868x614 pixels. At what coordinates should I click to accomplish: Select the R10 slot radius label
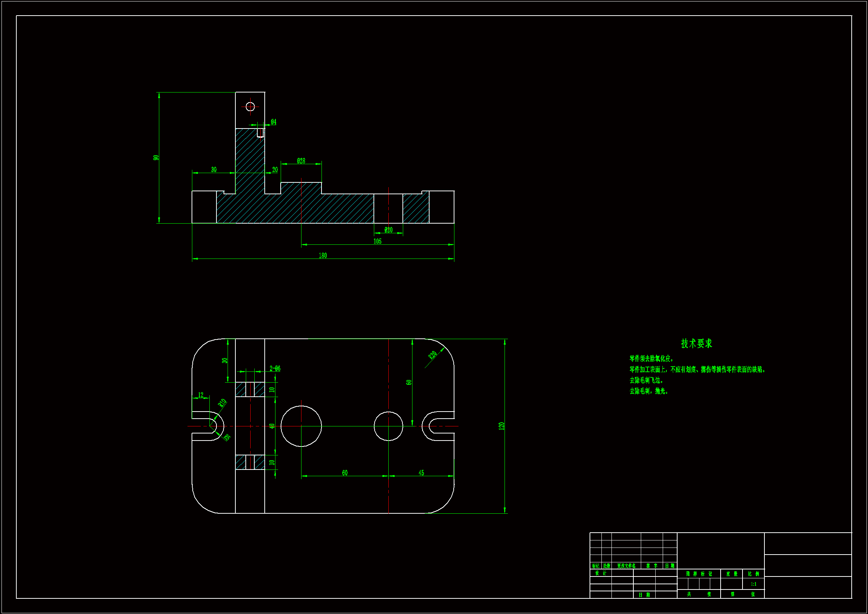coord(222,403)
